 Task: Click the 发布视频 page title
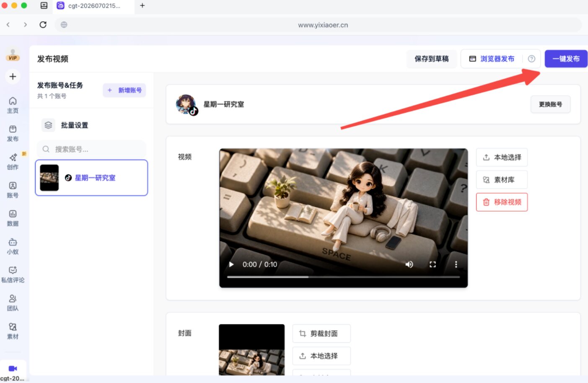tap(53, 59)
